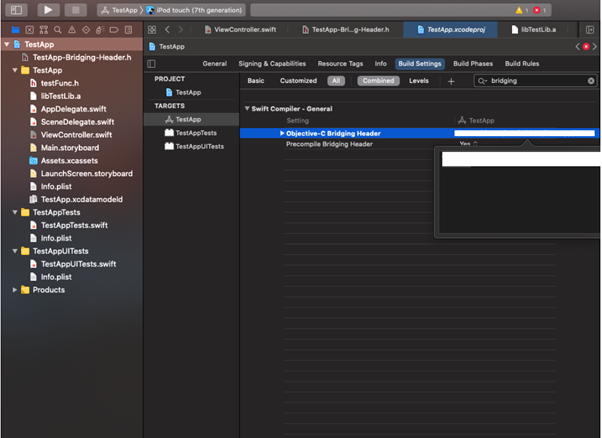Open the Build Phases tab
This screenshot has height=438, width=602.
(x=473, y=64)
